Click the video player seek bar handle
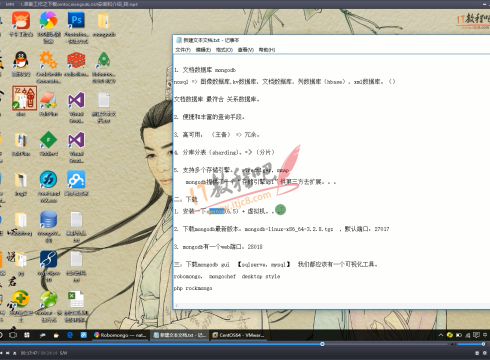The image size is (490, 360). click(322, 344)
